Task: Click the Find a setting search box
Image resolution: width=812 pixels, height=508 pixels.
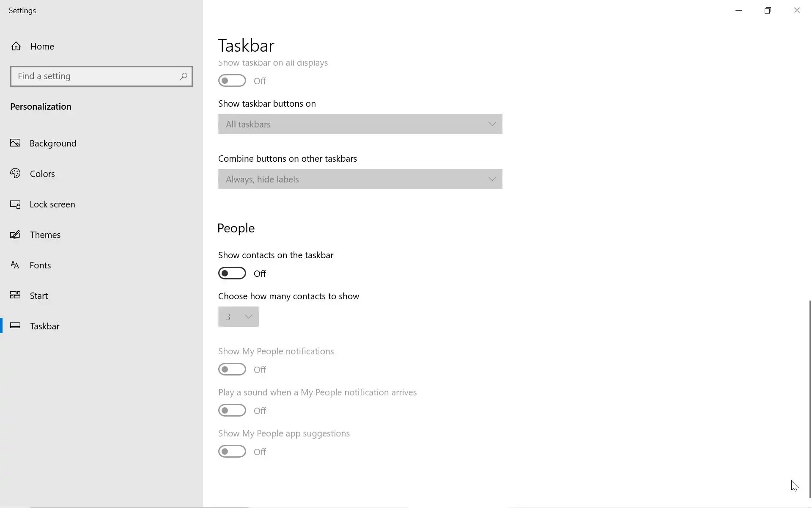Action: (x=95, y=77)
